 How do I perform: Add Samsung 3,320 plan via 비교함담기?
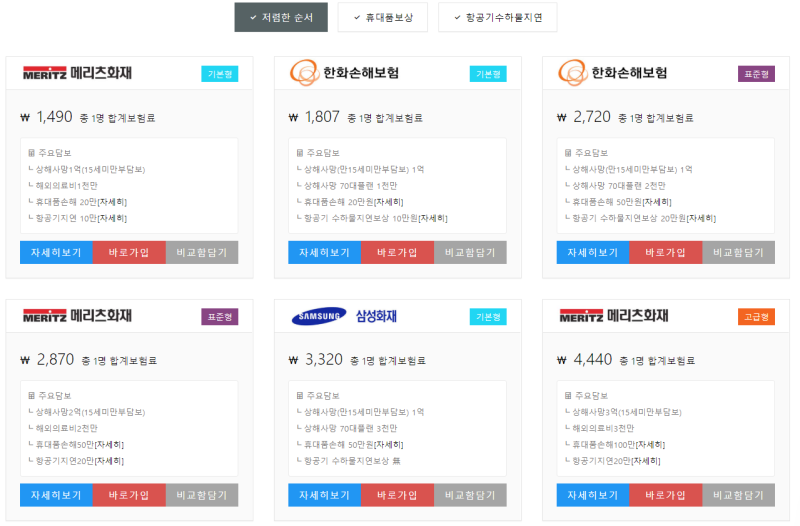pos(470,495)
